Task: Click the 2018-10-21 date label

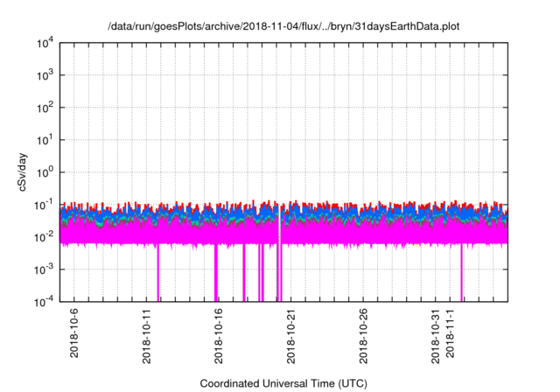Action: 291,336
